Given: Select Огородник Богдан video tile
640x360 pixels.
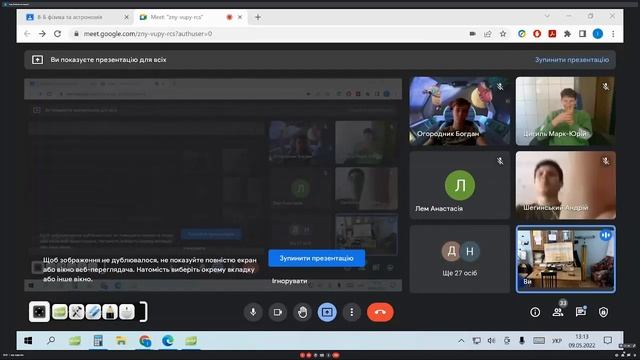Looking at the screenshot, I should (x=460, y=111).
